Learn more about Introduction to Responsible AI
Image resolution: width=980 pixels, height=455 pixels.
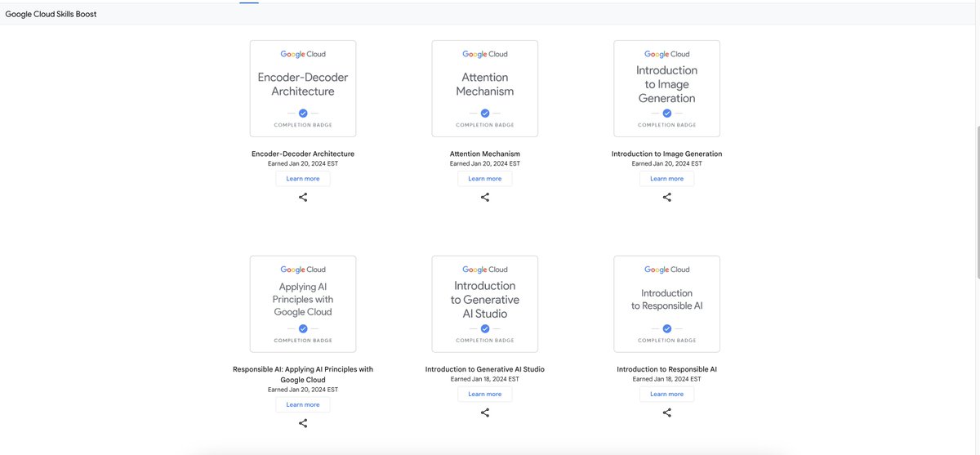pos(667,394)
